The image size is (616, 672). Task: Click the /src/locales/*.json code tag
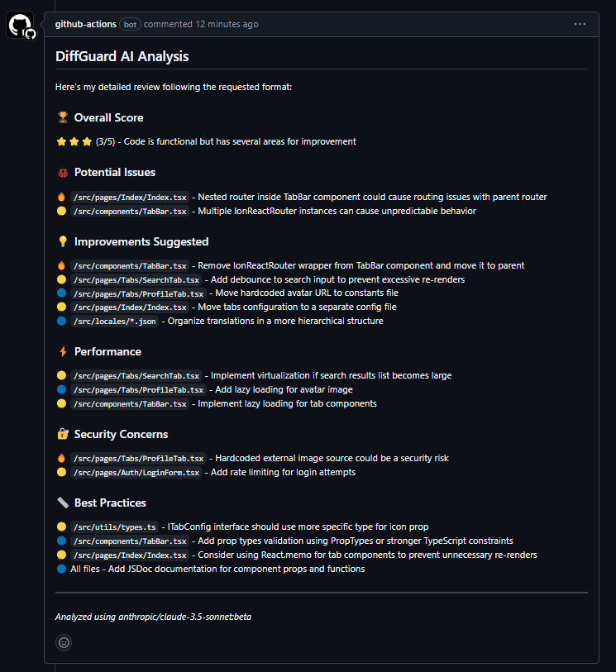pyautogui.click(x=114, y=321)
